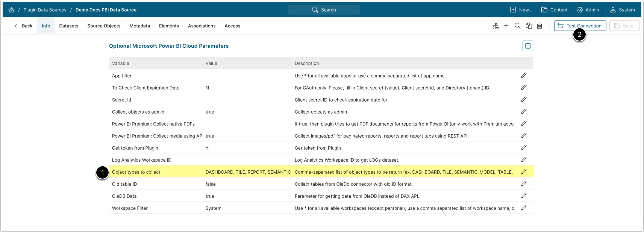Image resolution: width=644 pixels, height=232 pixels.
Task: Click the magnifier icon in toolbar
Action: click(x=517, y=26)
